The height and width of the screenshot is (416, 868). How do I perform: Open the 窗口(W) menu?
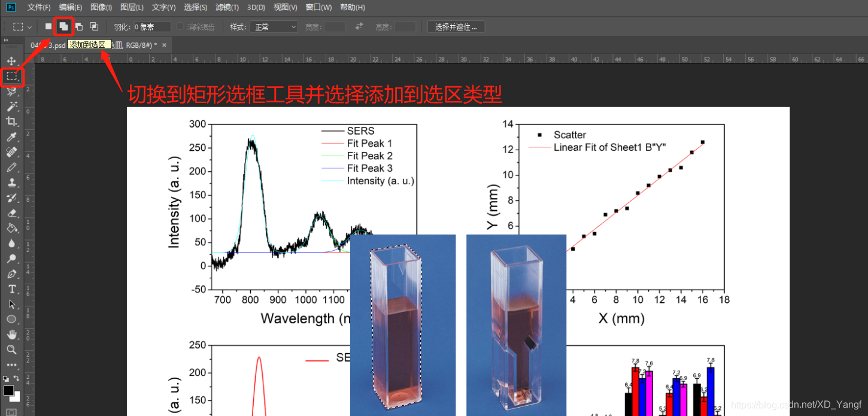[318, 7]
